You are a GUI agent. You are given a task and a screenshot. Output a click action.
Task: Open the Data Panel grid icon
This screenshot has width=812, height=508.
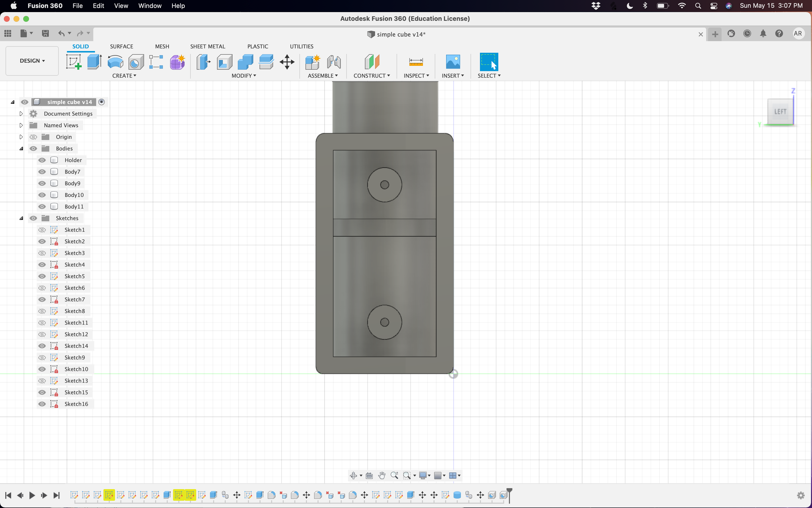(8, 33)
